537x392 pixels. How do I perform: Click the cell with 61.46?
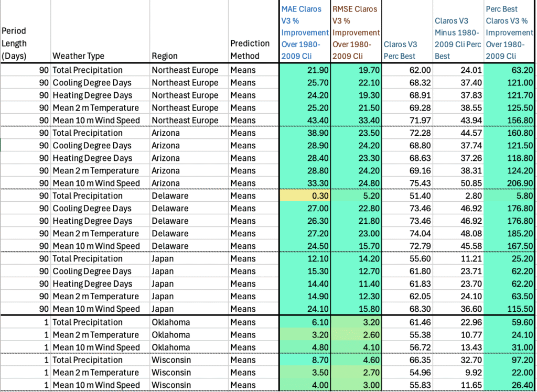[407, 322]
